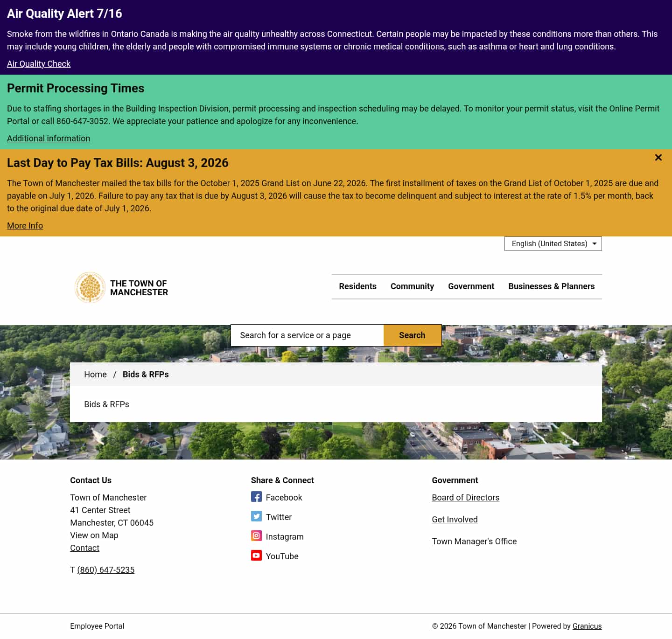
Task: Open the Community menu
Action: click(x=412, y=286)
